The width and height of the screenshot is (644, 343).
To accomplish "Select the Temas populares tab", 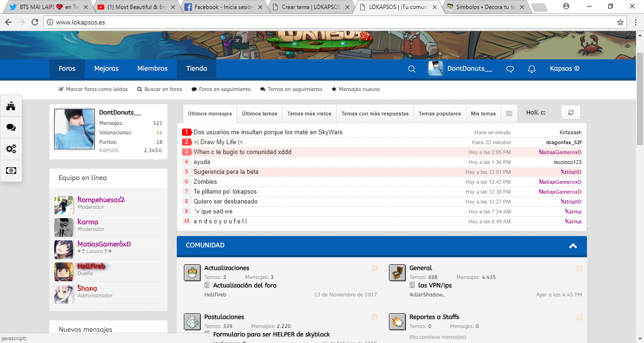I will (x=439, y=114).
